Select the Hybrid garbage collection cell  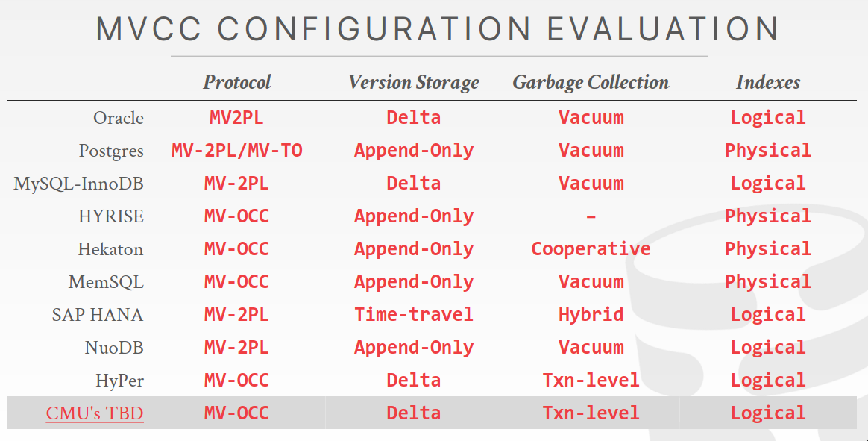[x=591, y=315]
